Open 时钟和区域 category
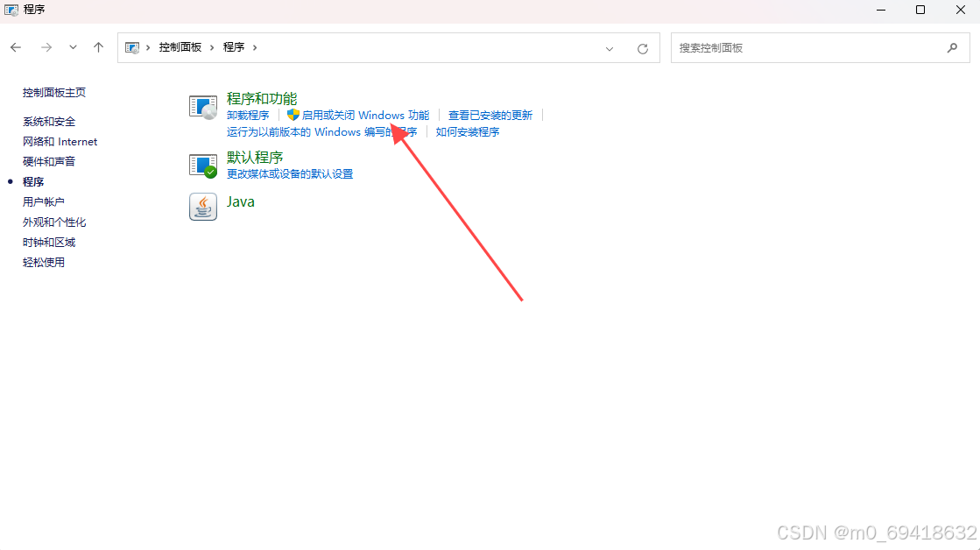 click(49, 242)
